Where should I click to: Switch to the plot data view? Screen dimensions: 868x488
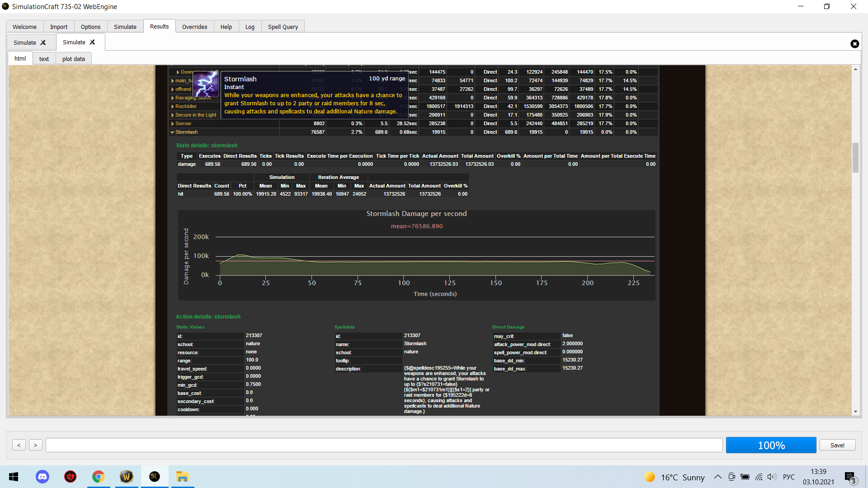(x=73, y=59)
